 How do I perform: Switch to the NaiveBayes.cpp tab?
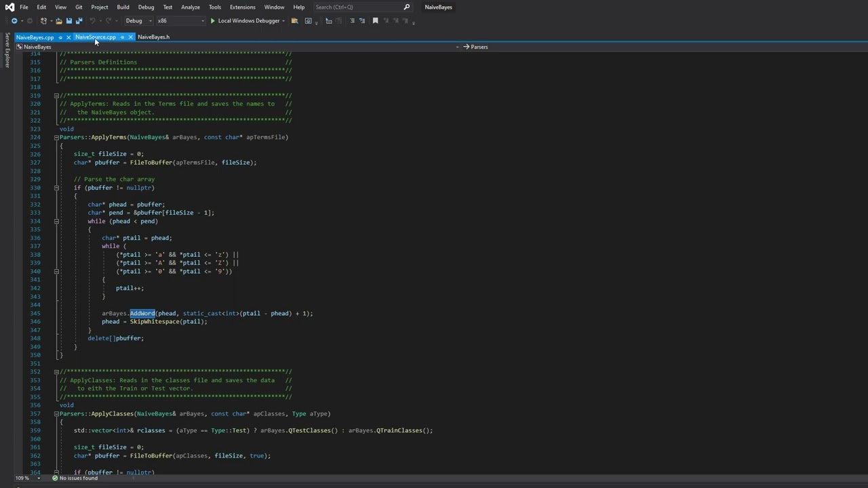[x=35, y=37]
